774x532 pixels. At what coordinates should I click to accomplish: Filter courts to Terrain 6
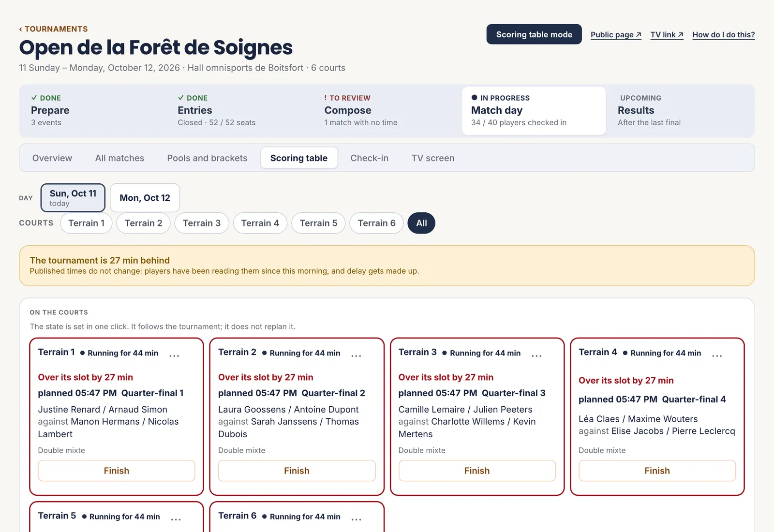tap(376, 223)
